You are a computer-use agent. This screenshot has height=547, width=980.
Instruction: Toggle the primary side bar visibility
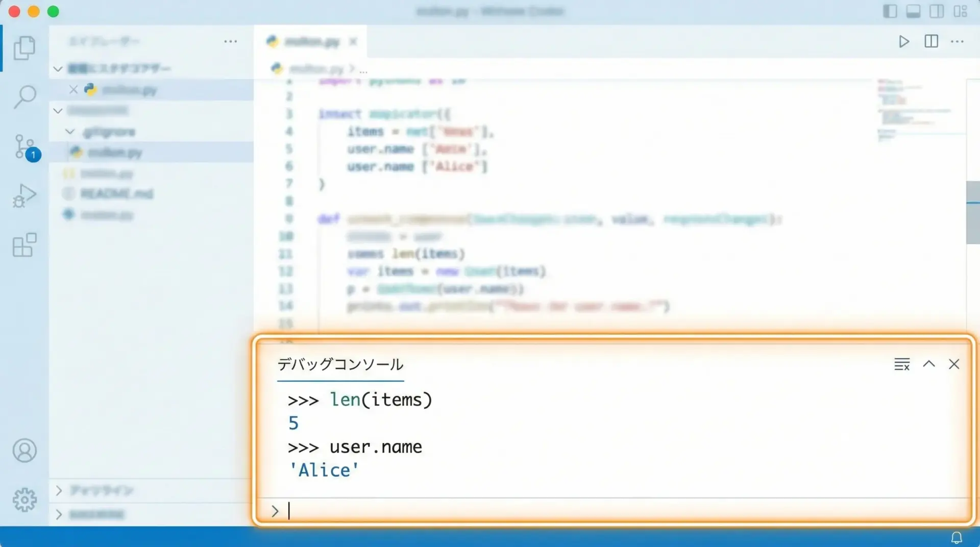pos(890,11)
